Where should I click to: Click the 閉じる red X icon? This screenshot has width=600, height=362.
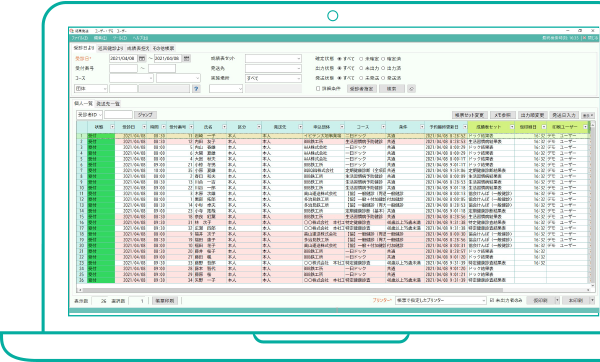tap(584, 38)
